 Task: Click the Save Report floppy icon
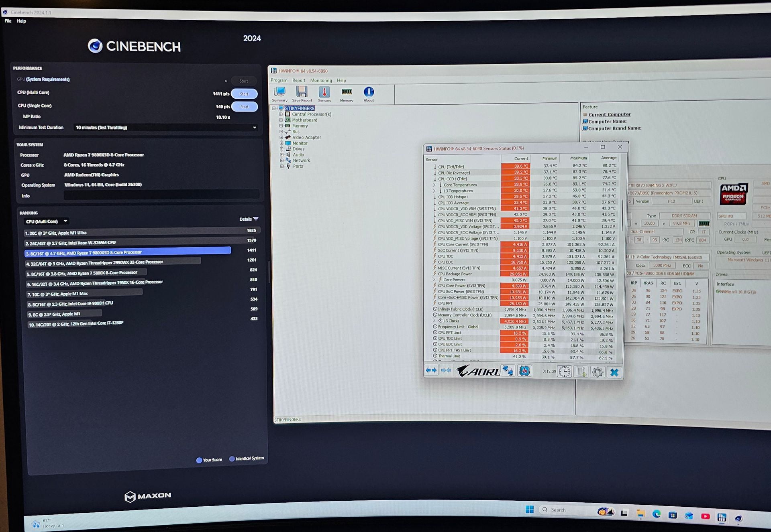tap(302, 94)
